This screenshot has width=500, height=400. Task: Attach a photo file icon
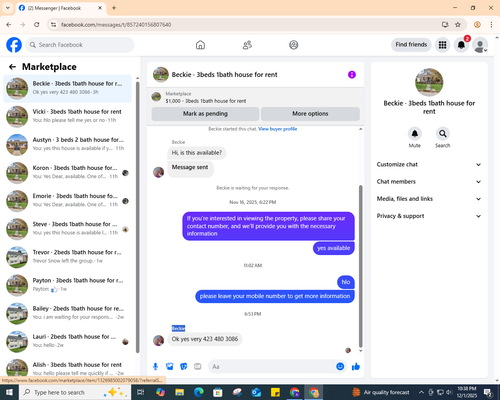point(170,367)
